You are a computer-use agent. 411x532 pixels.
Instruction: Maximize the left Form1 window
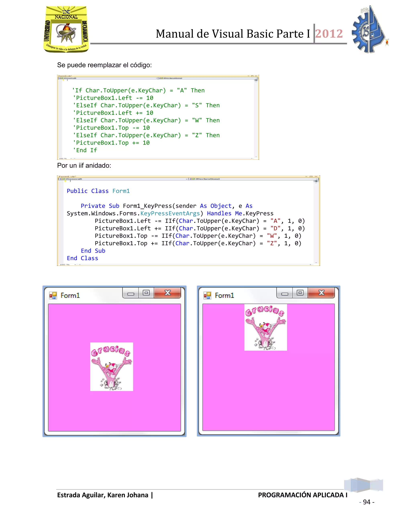146,293
